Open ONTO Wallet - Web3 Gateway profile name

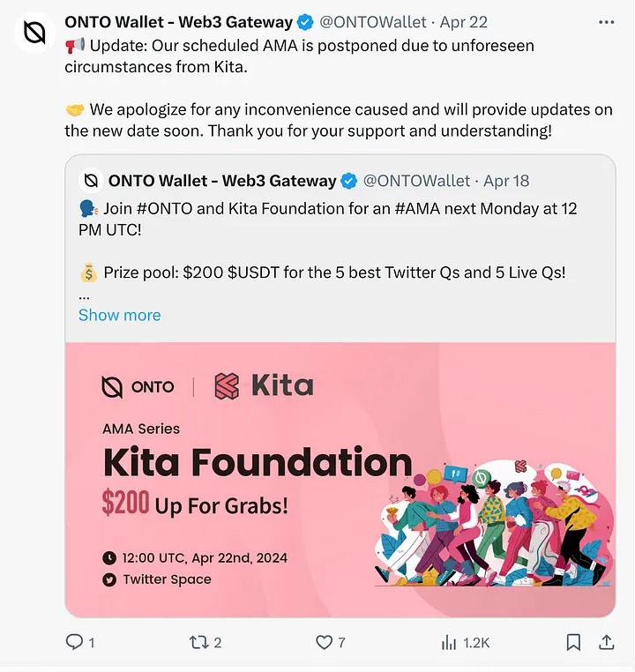pos(178,22)
